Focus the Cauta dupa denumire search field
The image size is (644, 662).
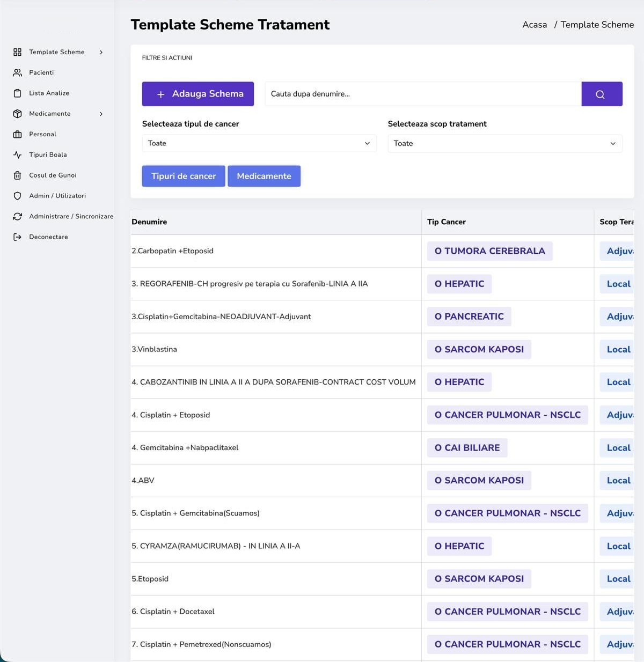click(x=423, y=94)
